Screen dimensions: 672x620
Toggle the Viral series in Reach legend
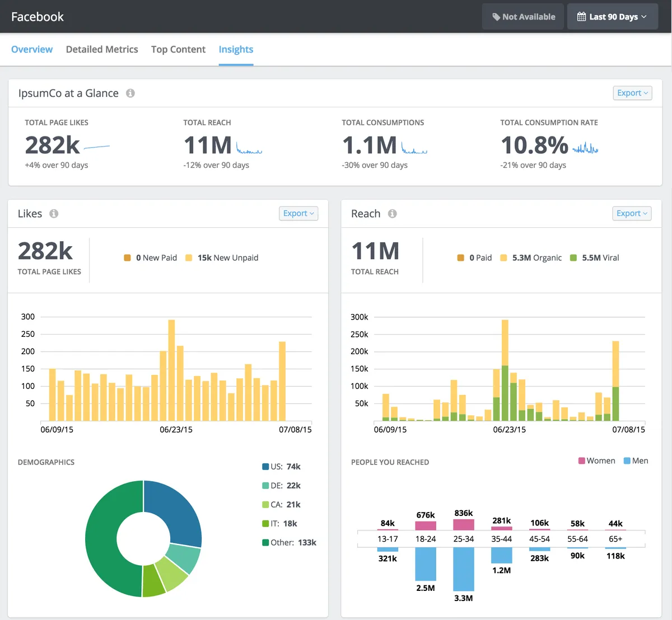[595, 258]
